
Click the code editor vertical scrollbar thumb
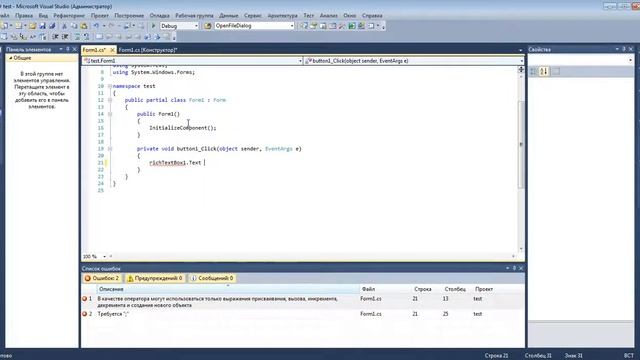pyautogui.click(x=521, y=144)
